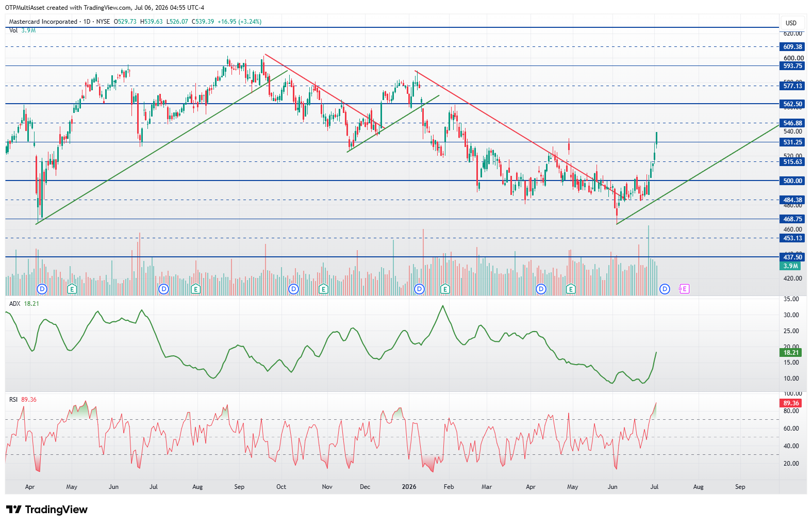The width and height of the screenshot is (812, 525).
Task: Click the upcoming dividend marker for July 2026
Action: point(665,289)
